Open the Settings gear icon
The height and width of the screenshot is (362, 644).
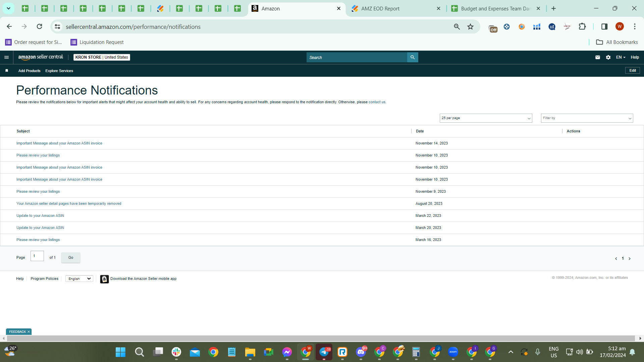tap(608, 57)
